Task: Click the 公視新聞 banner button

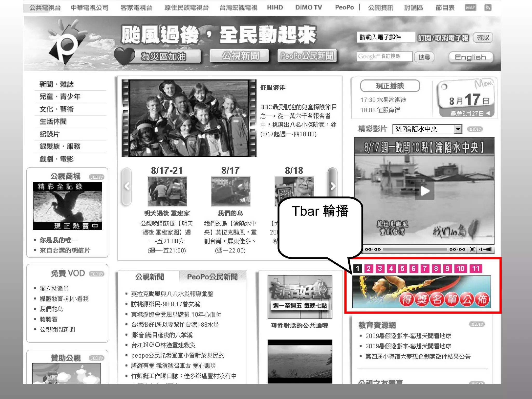Action: [x=239, y=56]
